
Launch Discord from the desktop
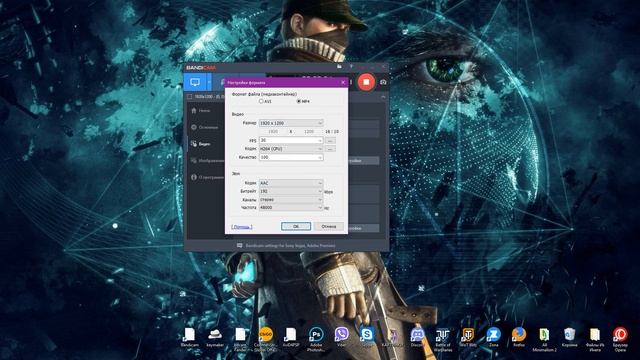tap(417, 338)
